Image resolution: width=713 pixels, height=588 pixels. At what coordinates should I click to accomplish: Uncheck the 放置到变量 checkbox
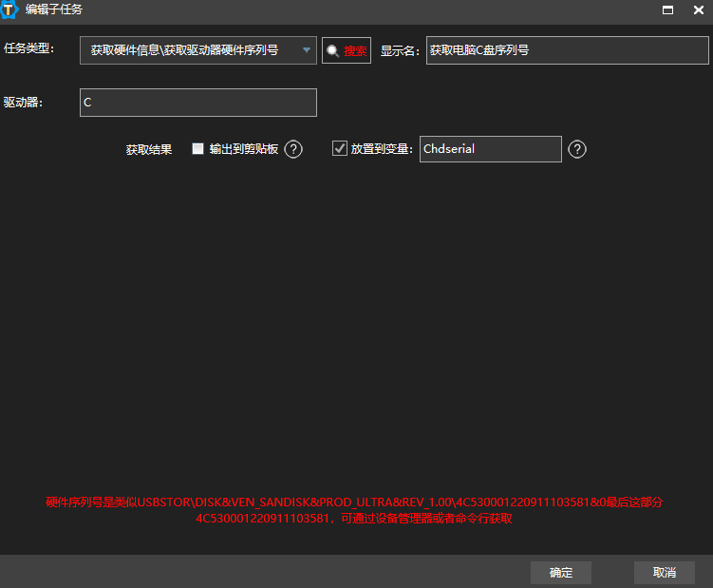pyautogui.click(x=340, y=149)
